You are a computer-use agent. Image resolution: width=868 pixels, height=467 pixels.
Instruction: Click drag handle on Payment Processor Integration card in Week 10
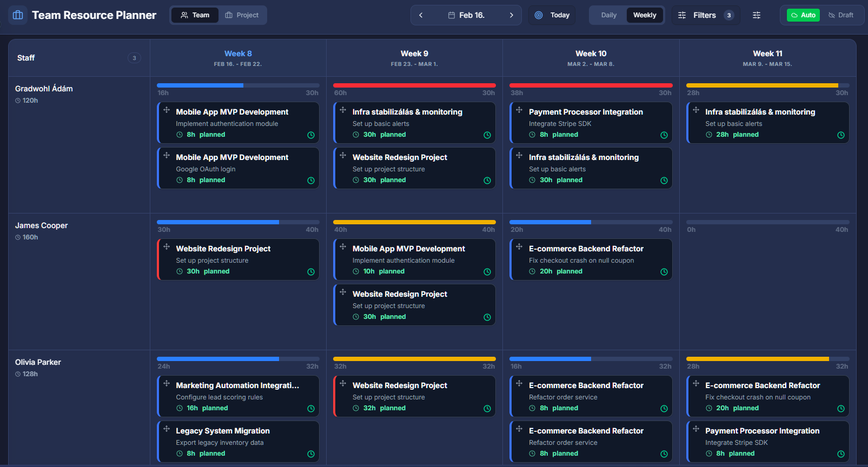click(x=519, y=110)
